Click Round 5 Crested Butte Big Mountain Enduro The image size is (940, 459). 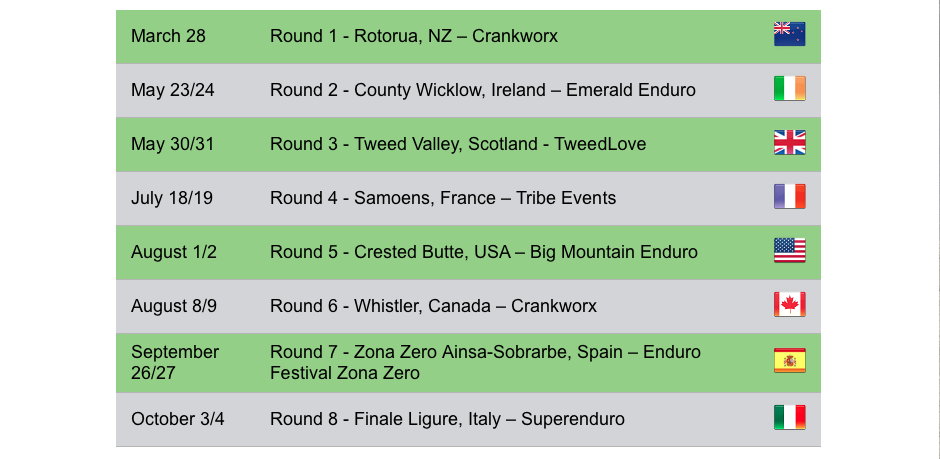click(x=483, y=252)
